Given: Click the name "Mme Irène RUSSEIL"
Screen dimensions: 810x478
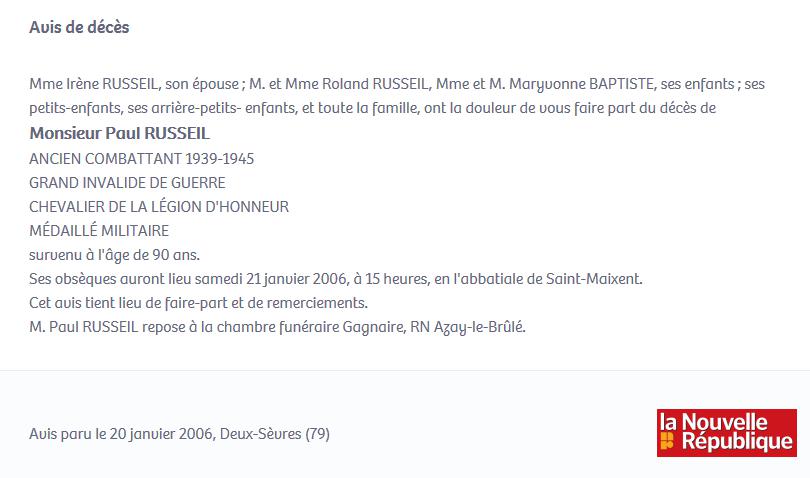Looking at the screenshot, I should 93,84.
